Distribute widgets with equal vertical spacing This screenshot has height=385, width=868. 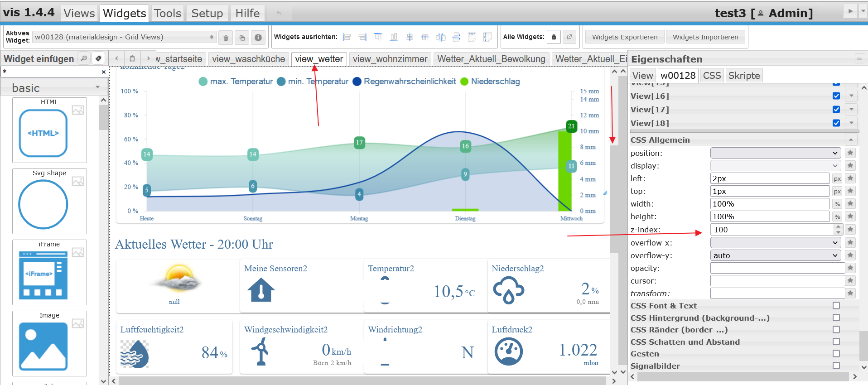pyautogui.click(x=456, y=37)
